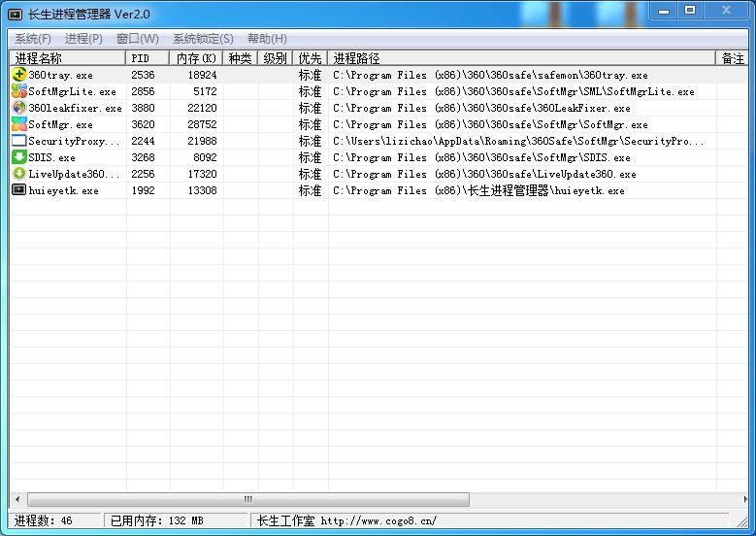Click the LiveUpdate360 green arrow icon
The image size is (756, 536).
coord(18,173)
